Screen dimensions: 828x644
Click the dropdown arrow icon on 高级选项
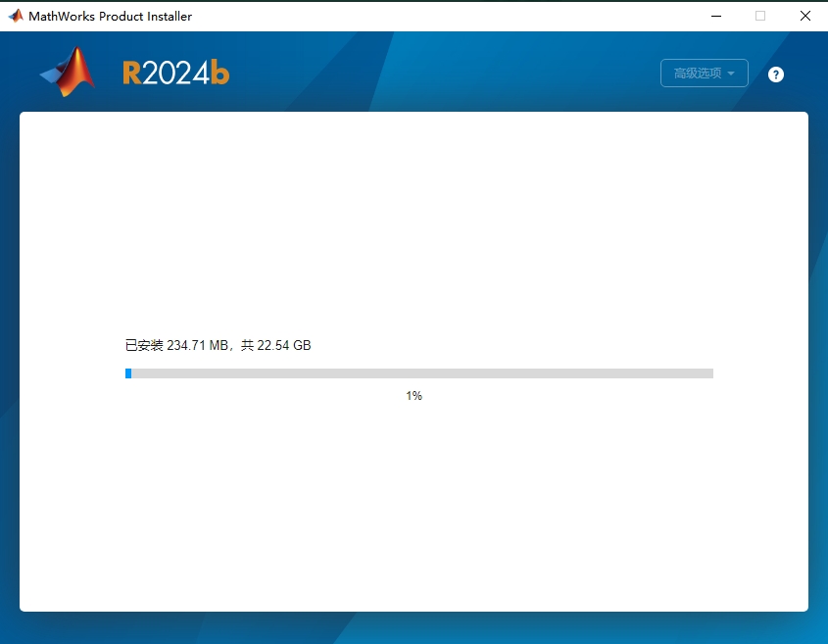733,73
